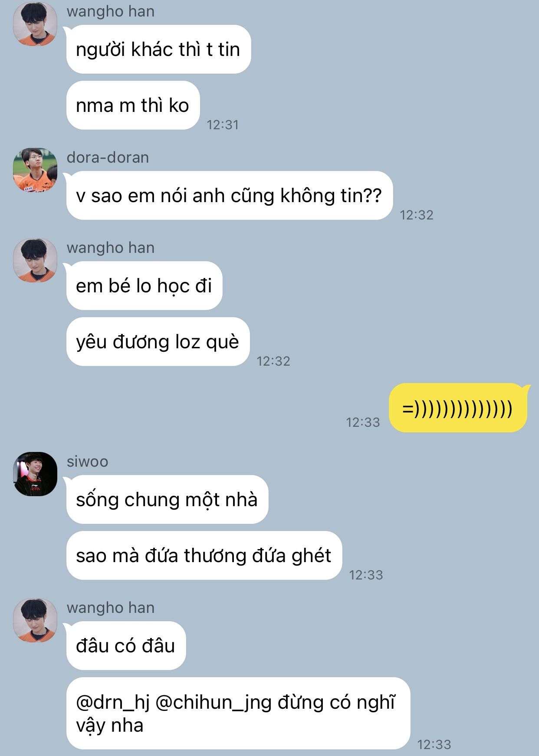
Task: Select the yellow '=)))))' sent message
Action: (458, 408)
